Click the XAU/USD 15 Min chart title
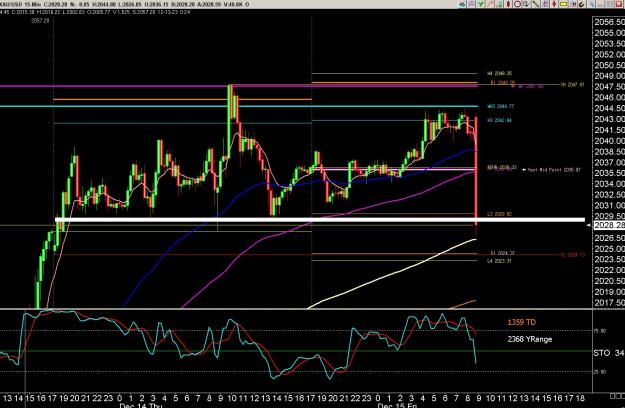This screenshot has height=408, width=625. pyautogui.click(x=21, y=4)
